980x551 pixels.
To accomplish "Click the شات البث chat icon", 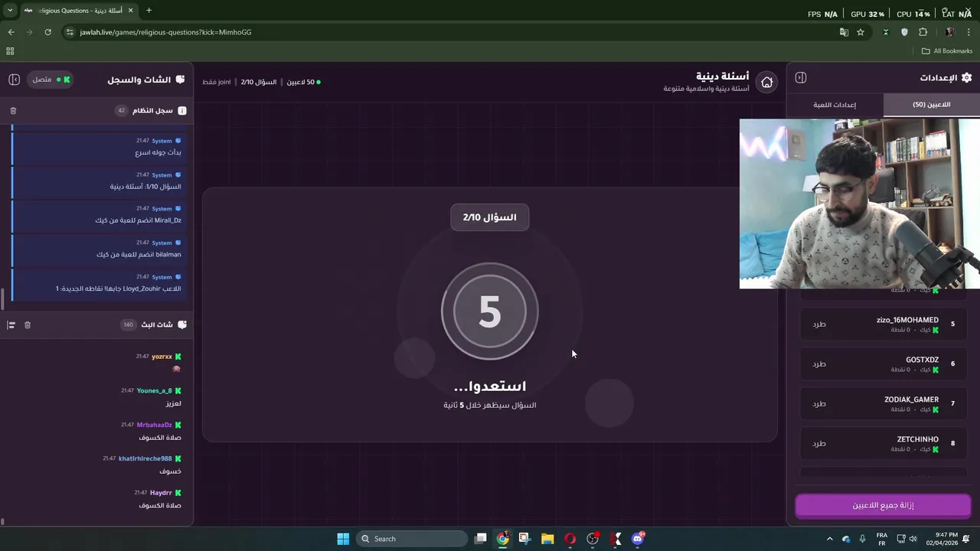I will click(182, 325).
